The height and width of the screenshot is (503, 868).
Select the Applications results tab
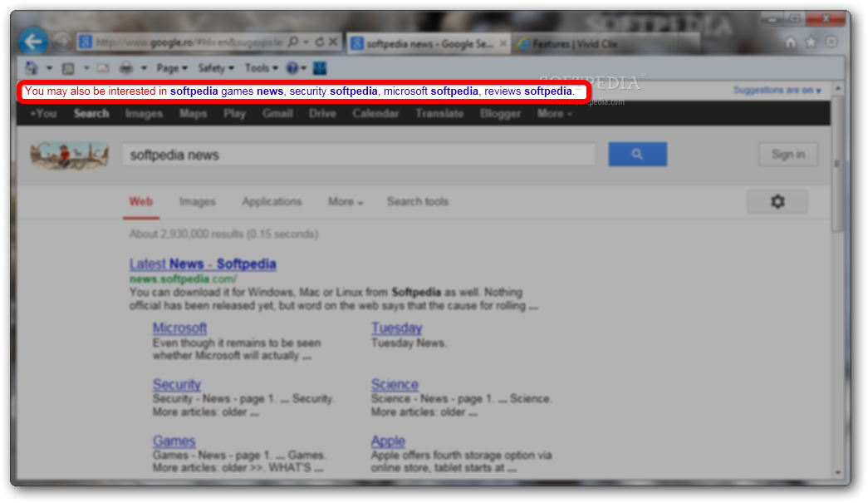tap(272, 202)
